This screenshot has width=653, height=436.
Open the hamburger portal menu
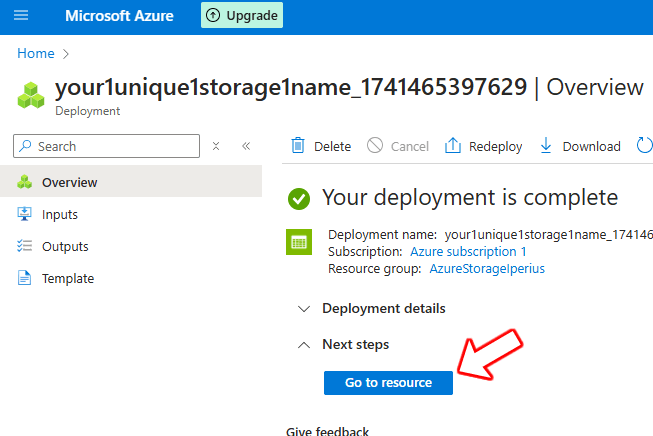(x=21, y=15)
